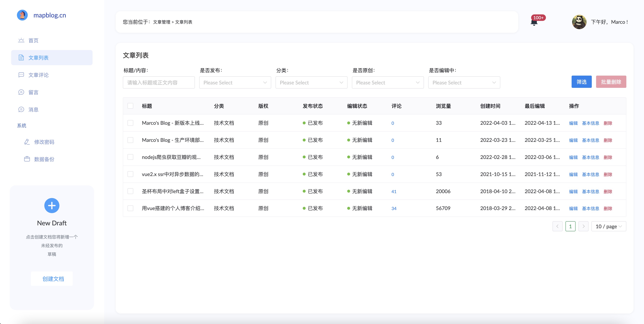Viewport: 644px width, 324px height.
Task: Click 基本信息 for 圣杯布局 row
Action: (591, 191)
